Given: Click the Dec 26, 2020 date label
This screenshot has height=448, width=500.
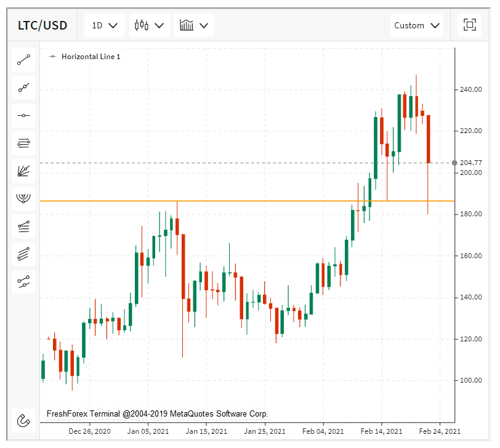Looking at the screenshot, I should tap(90, 431).
